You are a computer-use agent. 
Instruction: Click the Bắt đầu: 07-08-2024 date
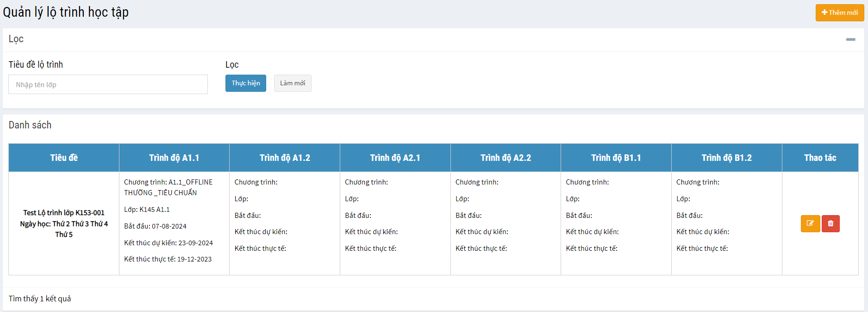[x=155, y=226]
